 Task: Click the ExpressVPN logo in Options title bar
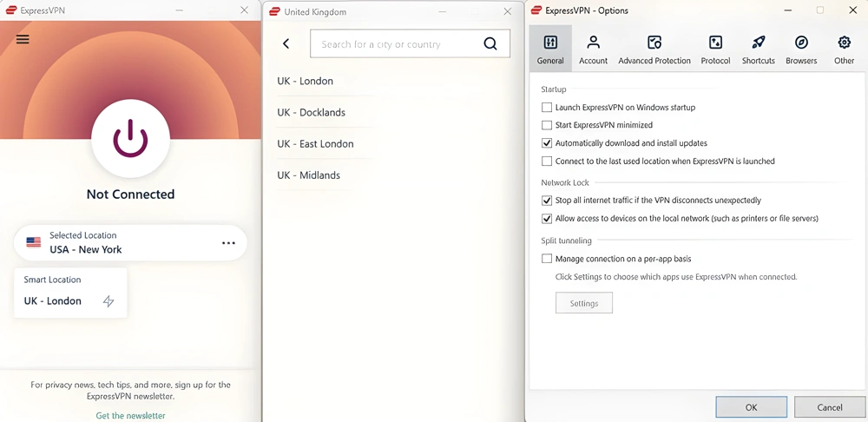point(536,10)
